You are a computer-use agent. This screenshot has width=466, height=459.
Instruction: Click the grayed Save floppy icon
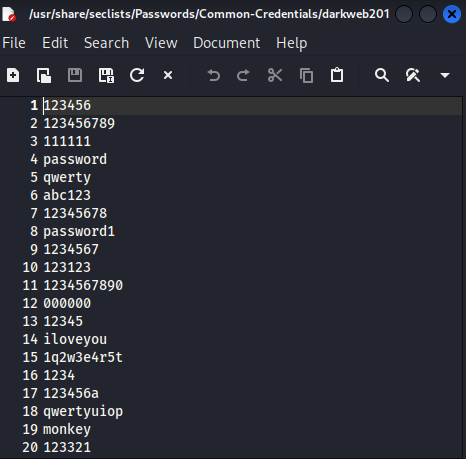(75, 75)
